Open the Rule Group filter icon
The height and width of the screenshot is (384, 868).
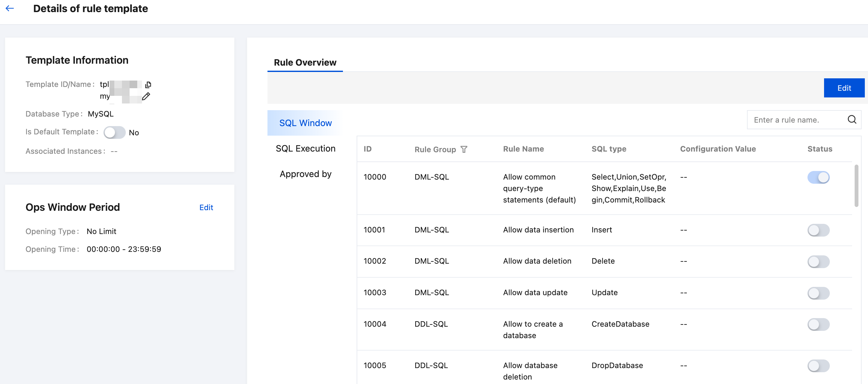[464, 149]
